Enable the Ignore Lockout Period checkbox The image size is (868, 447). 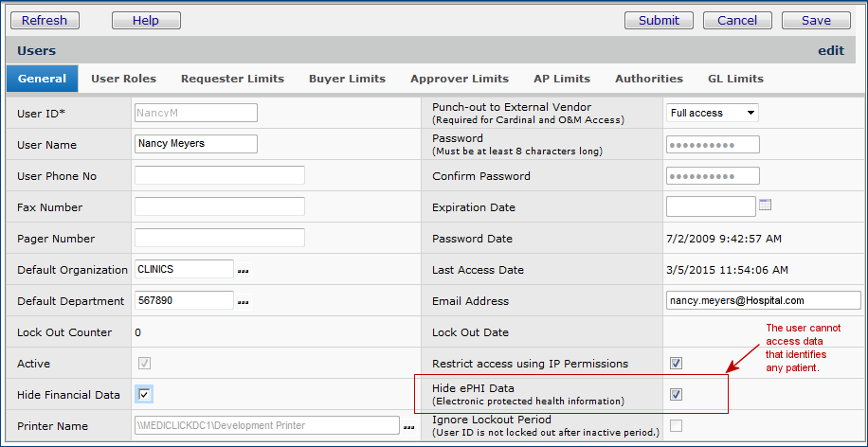pos(676,425)
